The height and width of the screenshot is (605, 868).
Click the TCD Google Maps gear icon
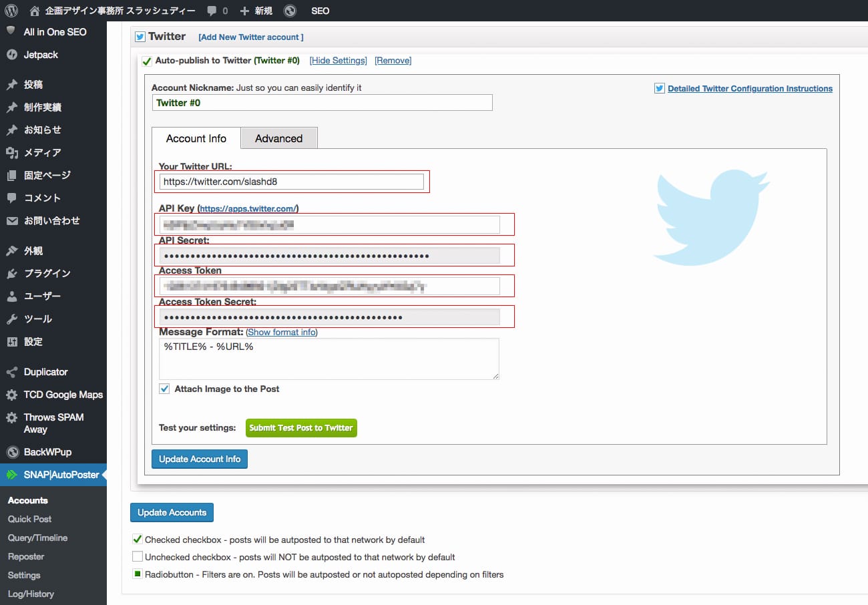11,395
